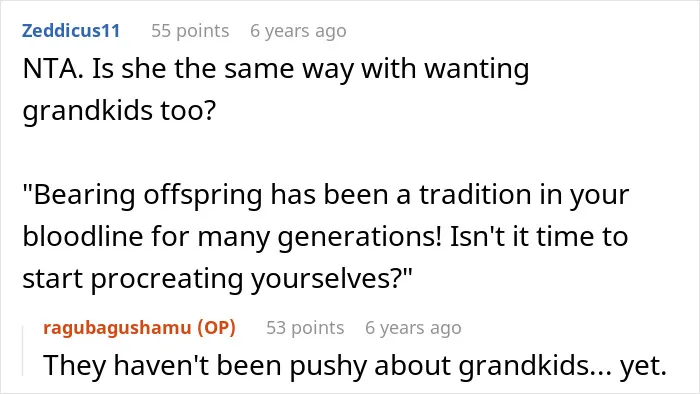
Task: Click the word 'bloodline' in the quote
Action: 83,236
